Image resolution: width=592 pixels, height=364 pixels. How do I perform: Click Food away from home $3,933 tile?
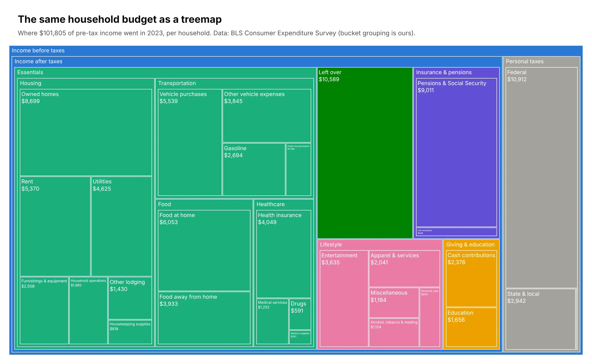(204, 318)
